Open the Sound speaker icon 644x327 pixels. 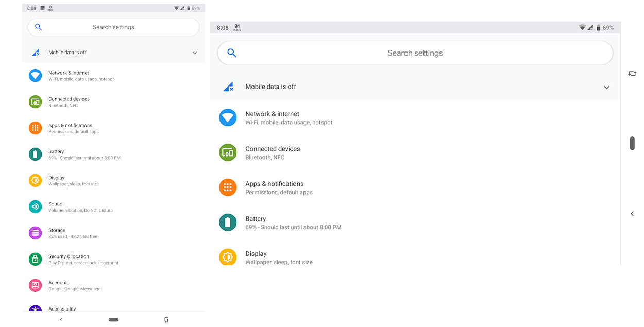35,206
